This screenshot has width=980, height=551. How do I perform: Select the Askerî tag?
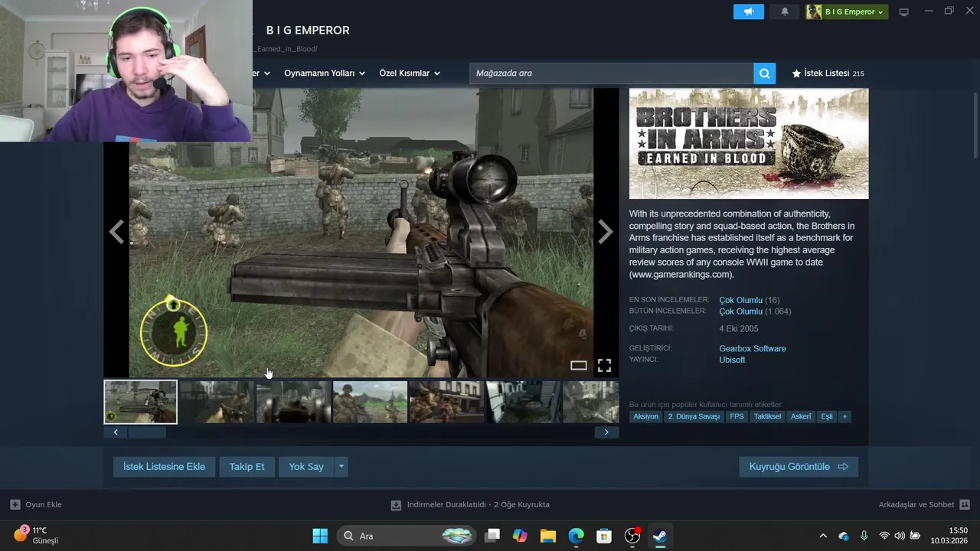(x=801, y=417)
